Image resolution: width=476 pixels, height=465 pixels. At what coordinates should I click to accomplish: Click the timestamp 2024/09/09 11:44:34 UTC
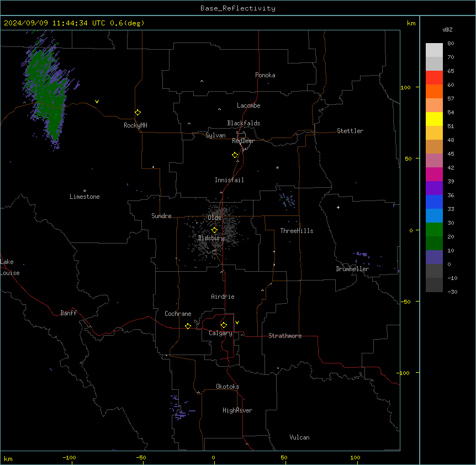pyautogui.click(x=55, y=23)
